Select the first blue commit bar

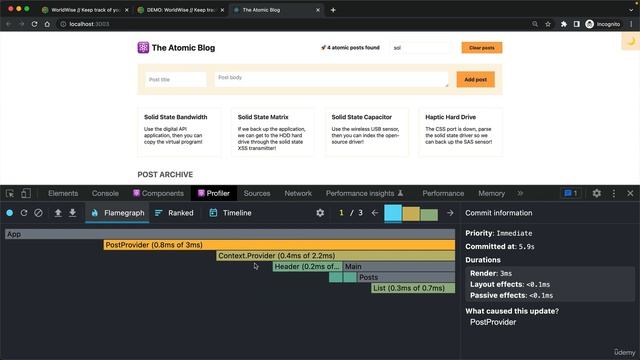(393, 213)
